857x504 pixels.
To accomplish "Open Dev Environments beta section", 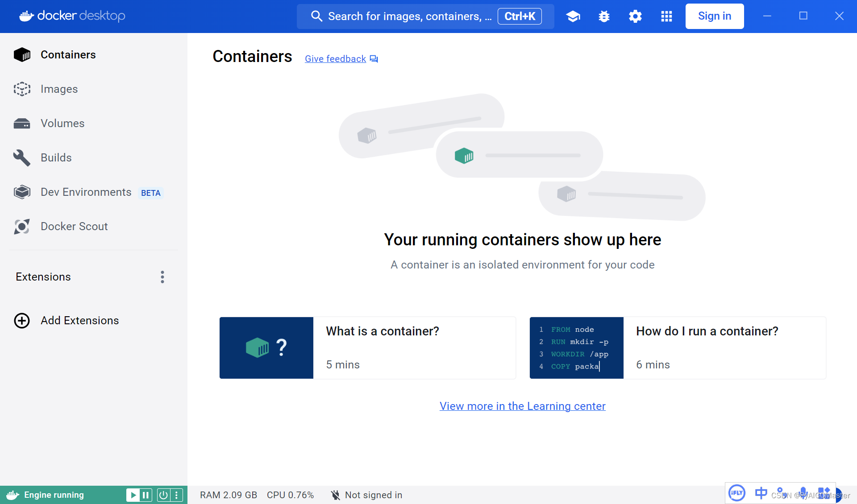I will click(94, 192).
